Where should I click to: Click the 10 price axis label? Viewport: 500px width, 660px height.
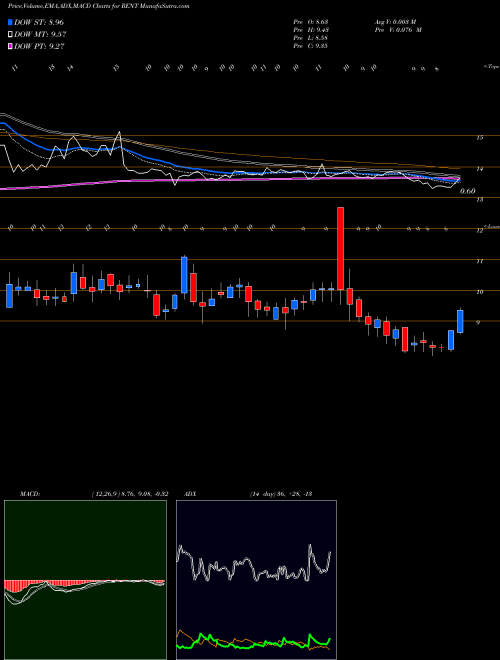[479, 292]
